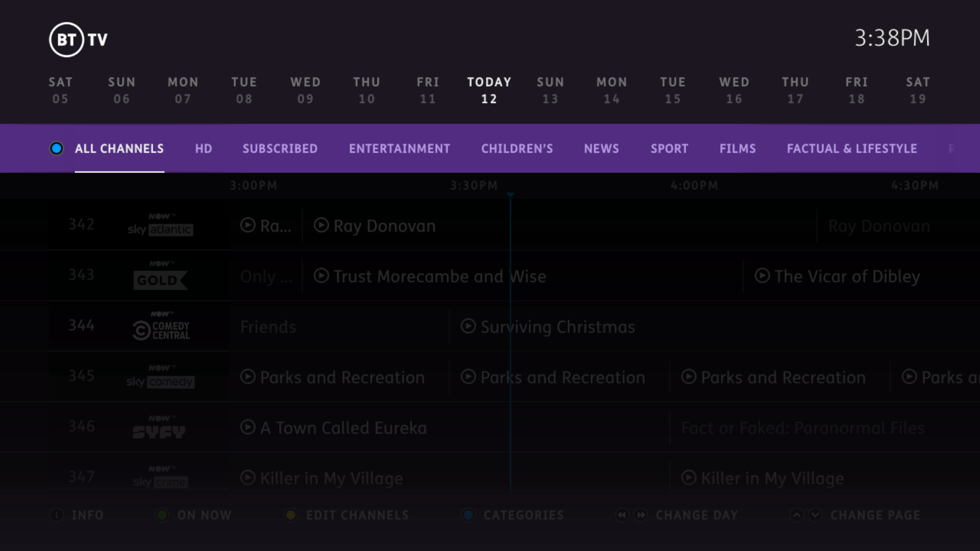This screenshot has width=980, height=551.
Task: Click the Info icon in footer
Action: [56, 515]
